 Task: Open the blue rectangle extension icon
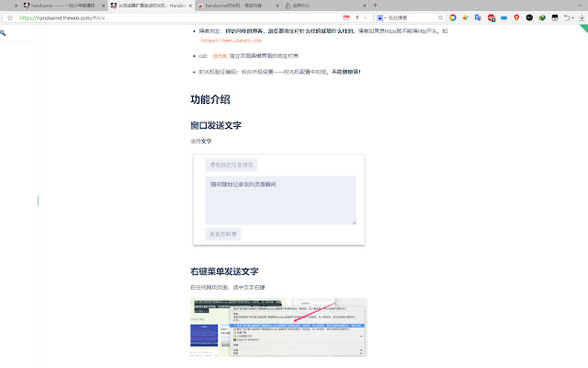coord(504,17)
